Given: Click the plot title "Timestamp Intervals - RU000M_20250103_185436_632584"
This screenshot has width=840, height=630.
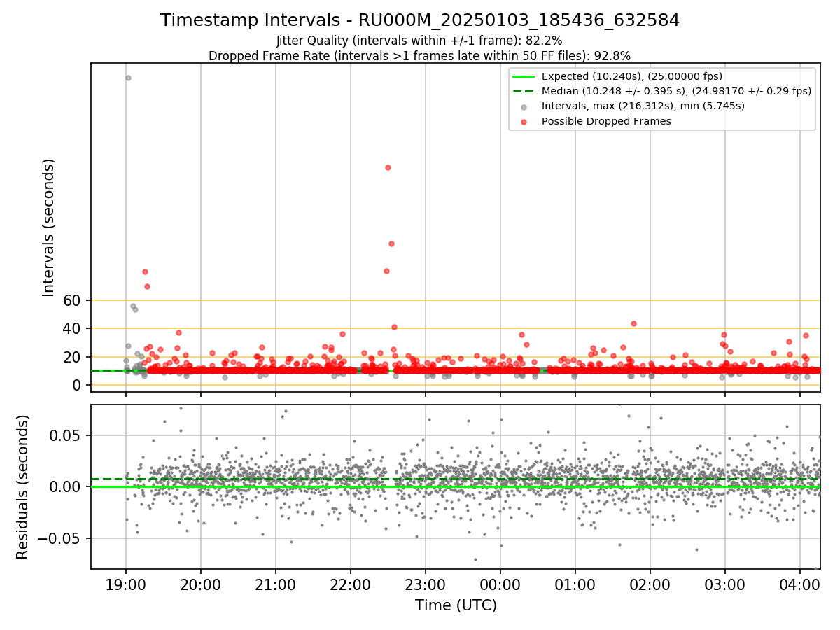Looking at the screenshot, I should coord(420,20).
